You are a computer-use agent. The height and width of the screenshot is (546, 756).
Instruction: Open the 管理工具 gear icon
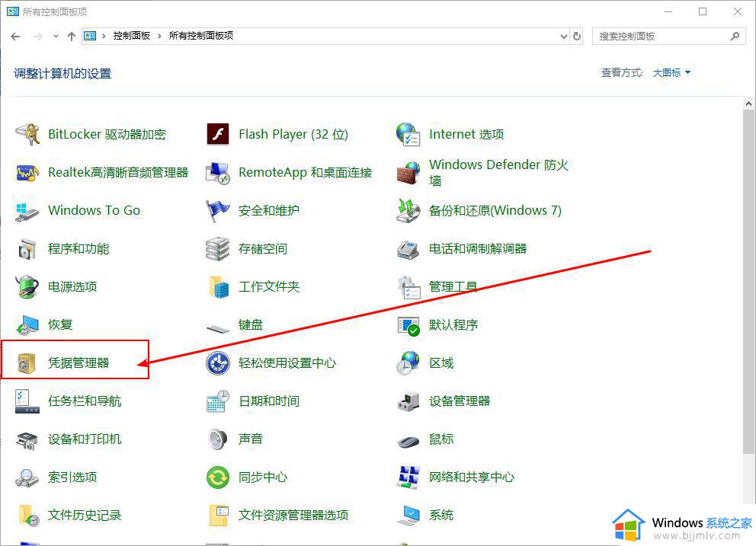click(x=408, y=287)
